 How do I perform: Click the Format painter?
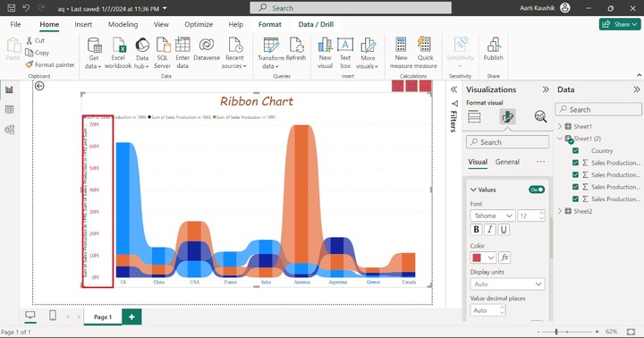50,64
